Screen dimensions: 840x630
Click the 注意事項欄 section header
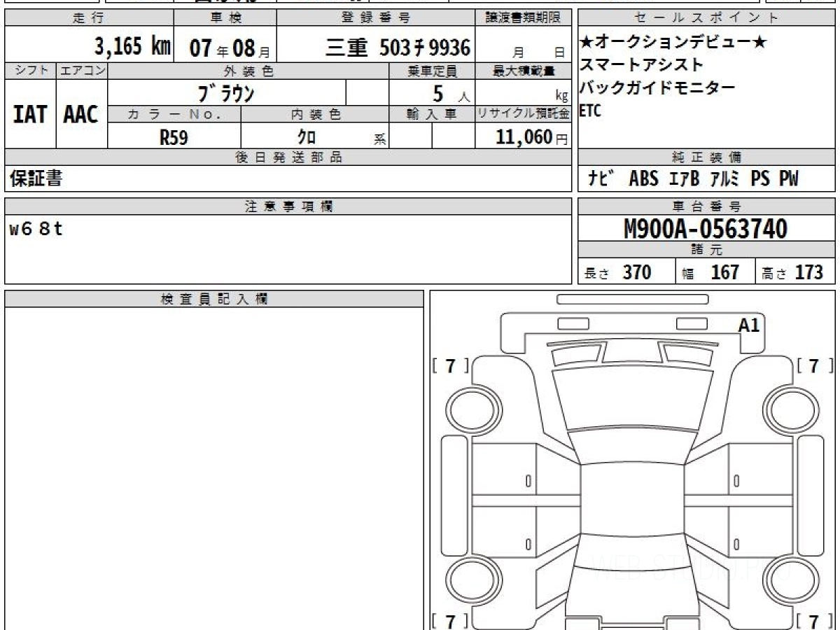pos(288,206)
